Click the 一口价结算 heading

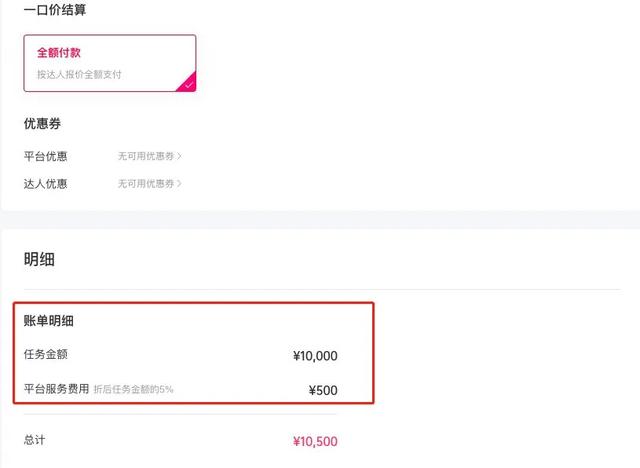[x=55, y=10]
